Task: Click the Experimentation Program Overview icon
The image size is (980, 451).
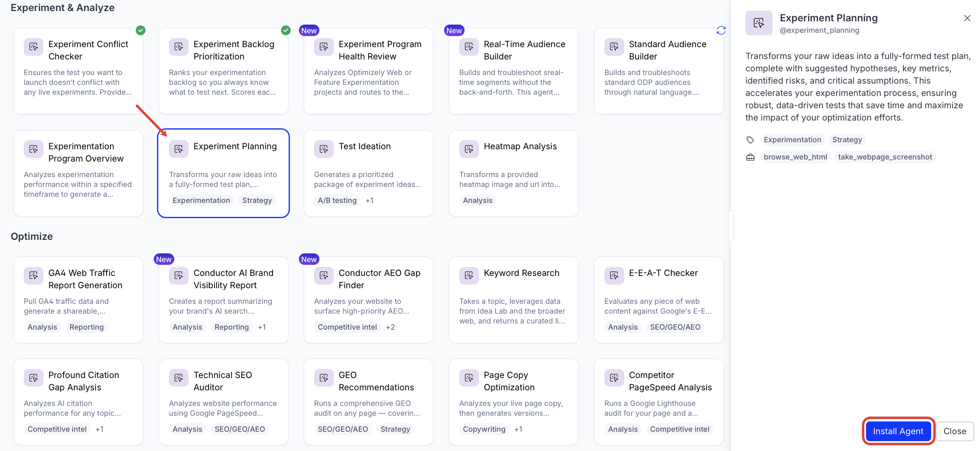Action: click(34, 149)
